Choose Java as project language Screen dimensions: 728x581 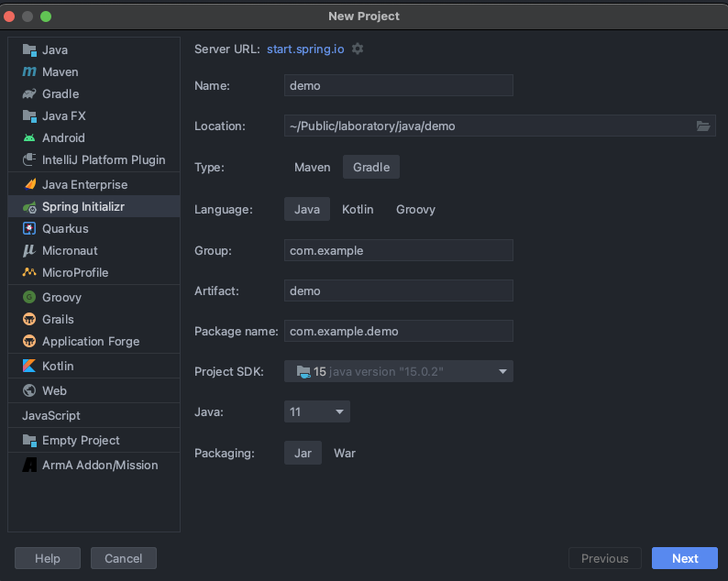pos(307,209)
